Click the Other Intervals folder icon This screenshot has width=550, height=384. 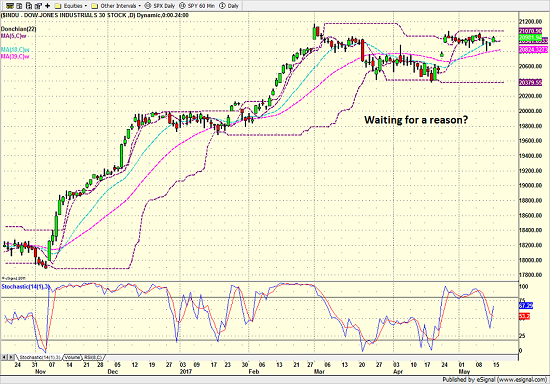(x=94, y=6)
